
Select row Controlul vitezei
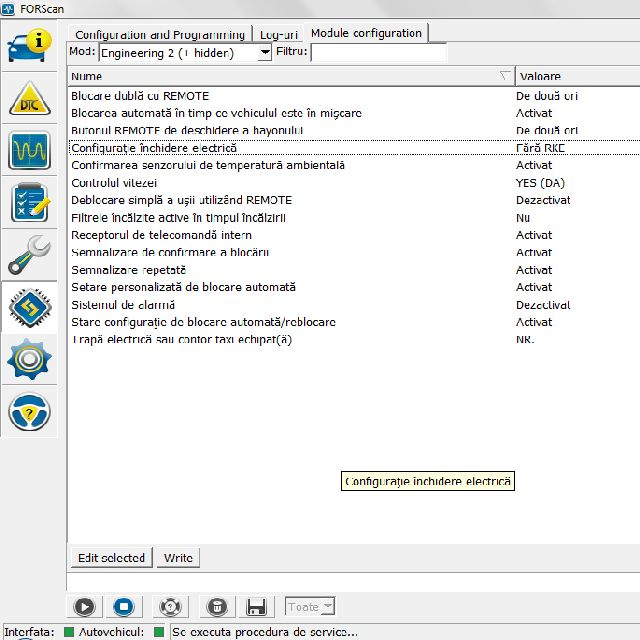353,183
